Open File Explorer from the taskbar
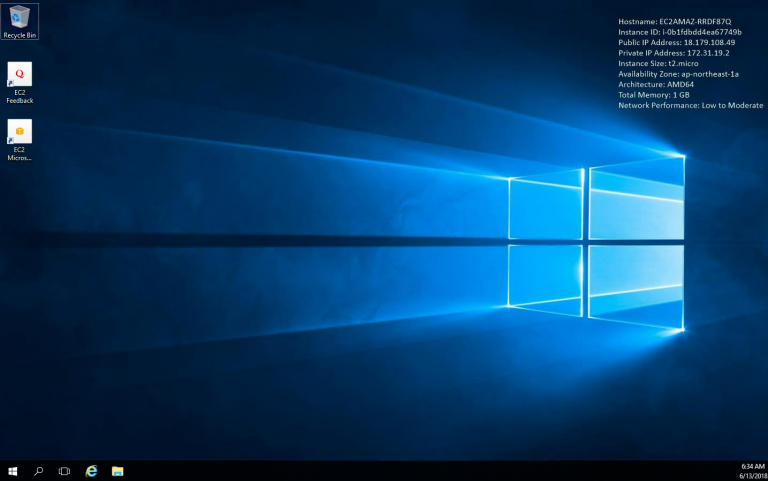768x481 pixels. (117, 470)
